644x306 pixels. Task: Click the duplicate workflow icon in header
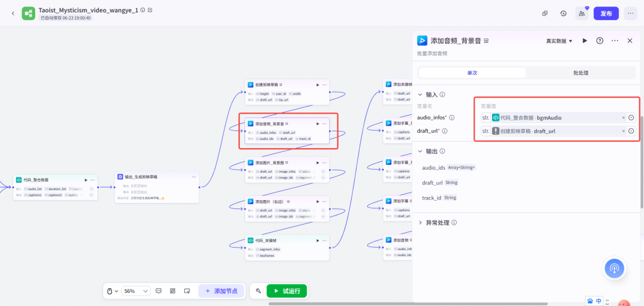point(544,14)
